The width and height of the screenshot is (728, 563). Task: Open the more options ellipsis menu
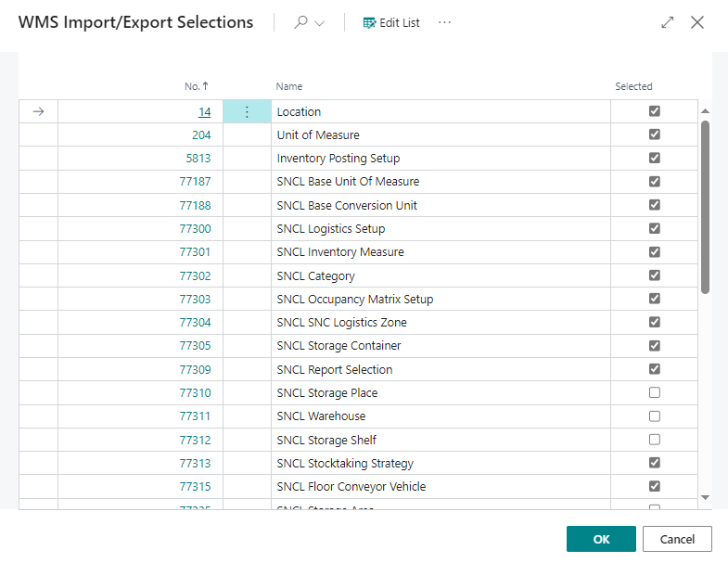(x=444, y=22)
